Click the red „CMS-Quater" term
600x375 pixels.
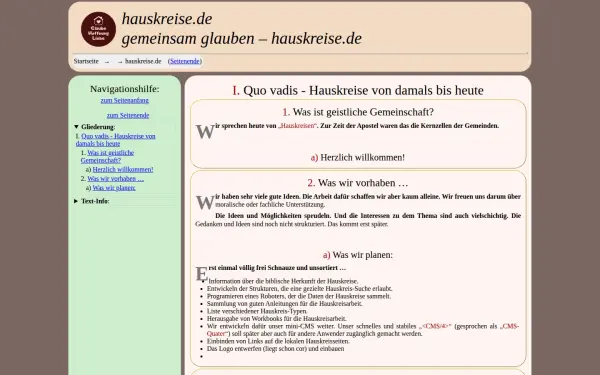coord(509,326)
